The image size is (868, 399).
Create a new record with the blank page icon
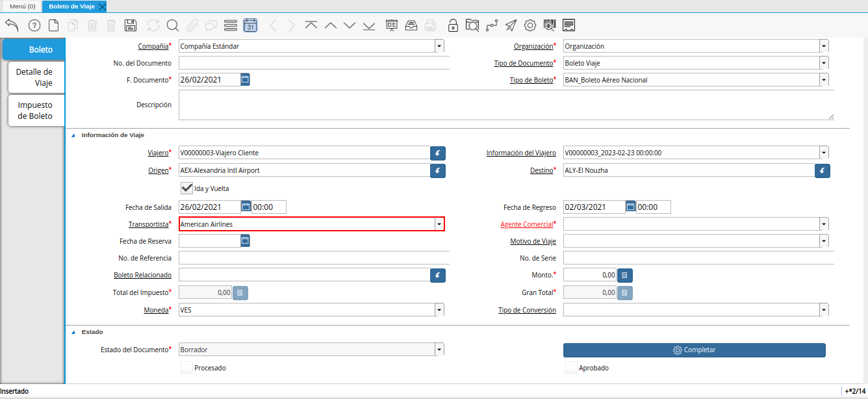[53, 25]
